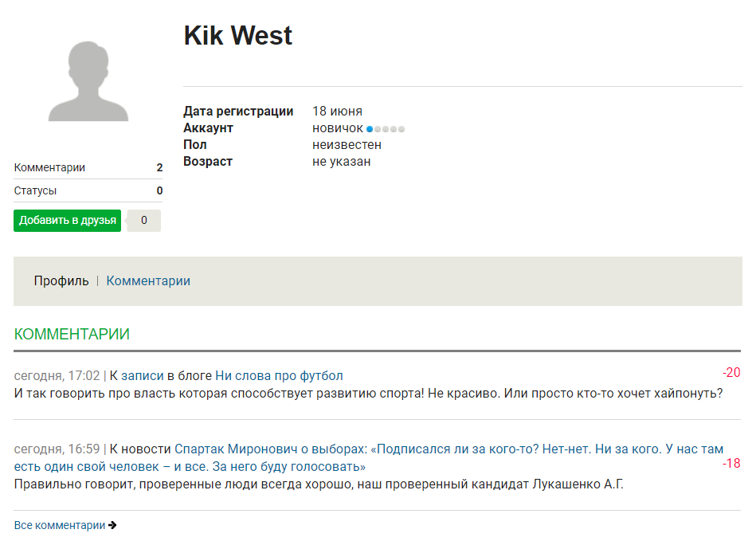Click the gray default avatar image
Viewport: 756px width, 545px height.
coord(88,81)
